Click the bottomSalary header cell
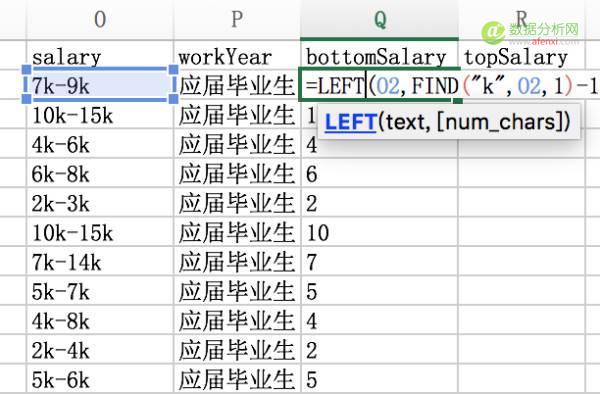The width and height of the screenshot is (600, 394). (x=380, y=55)
